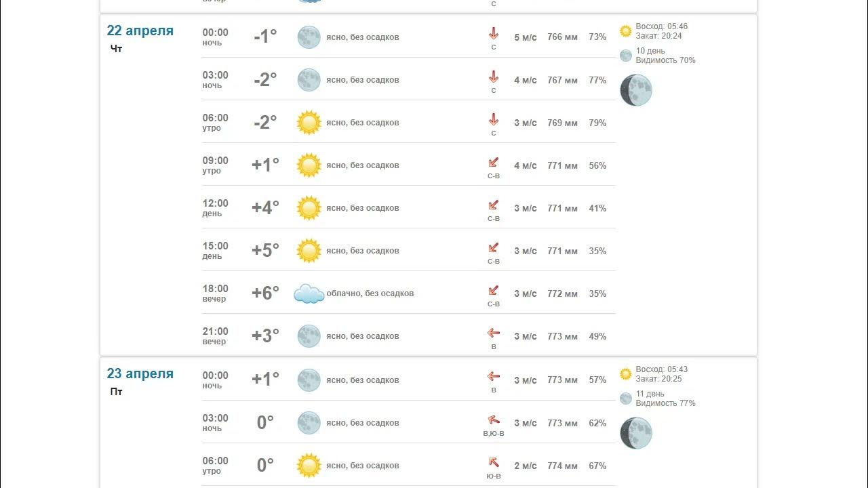This screenshot has width=868, height=488.
Task: Click the sun icon for 06:00 on 22 апреля
Action: pos(309,123)
